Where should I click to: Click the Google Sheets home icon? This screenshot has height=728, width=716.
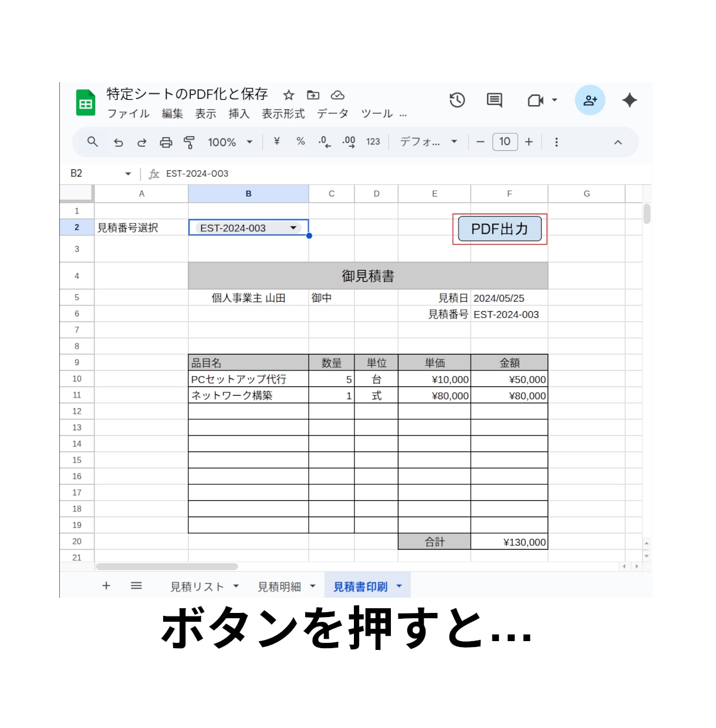(x=86, y=103)
